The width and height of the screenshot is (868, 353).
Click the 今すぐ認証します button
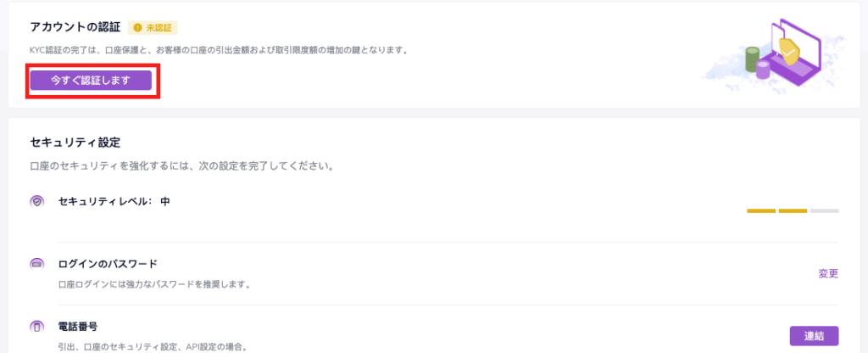point(91,81)
